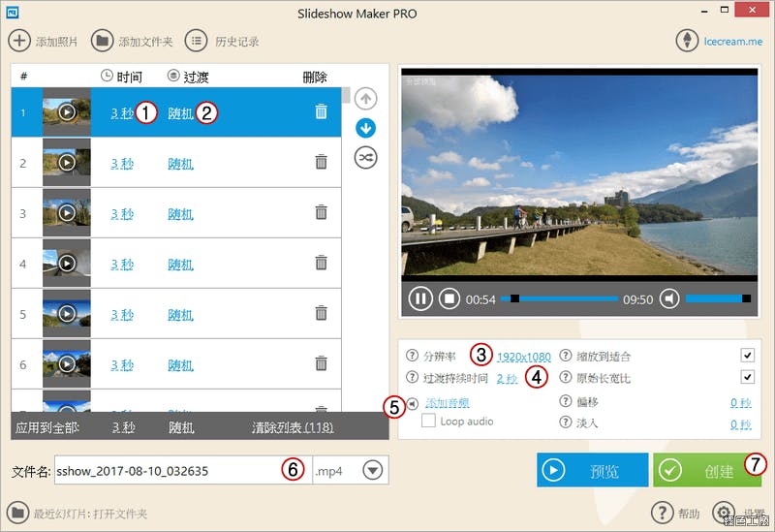Click the 过渡 column header

pyautogui.click(x=188, y=77)
